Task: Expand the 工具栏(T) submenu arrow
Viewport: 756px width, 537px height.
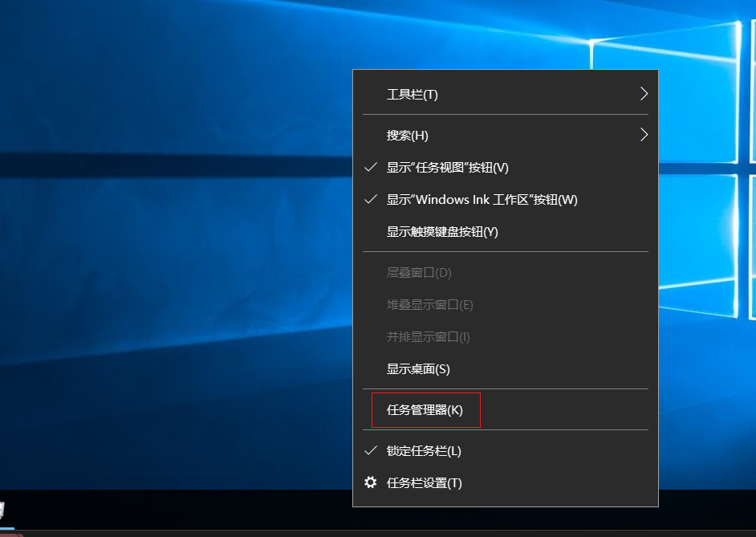Action: [x=643, y=93]
